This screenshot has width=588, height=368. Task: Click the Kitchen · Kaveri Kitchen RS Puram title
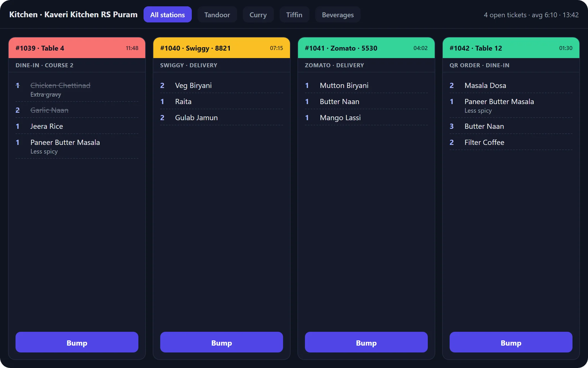click(73, 14)
